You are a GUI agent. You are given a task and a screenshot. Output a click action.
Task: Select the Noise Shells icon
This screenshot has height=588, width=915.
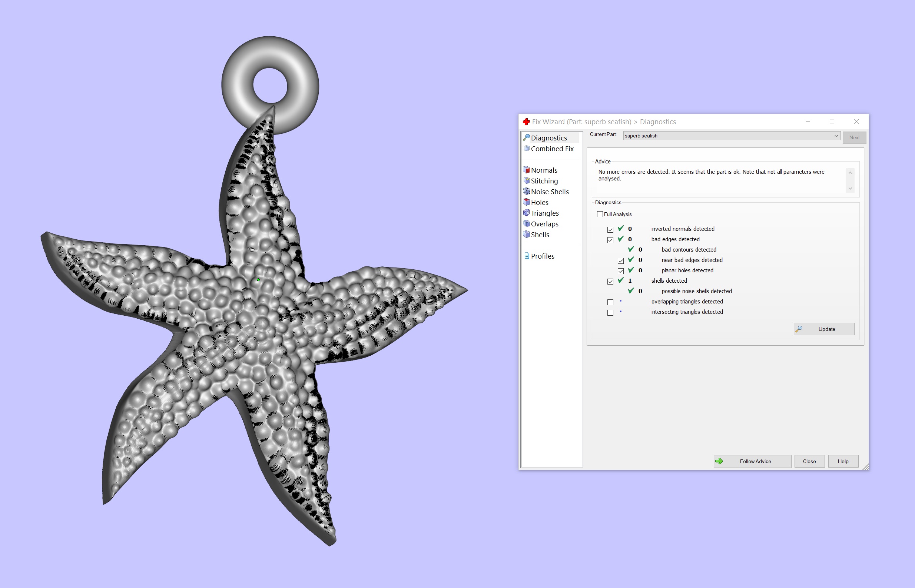526,191
